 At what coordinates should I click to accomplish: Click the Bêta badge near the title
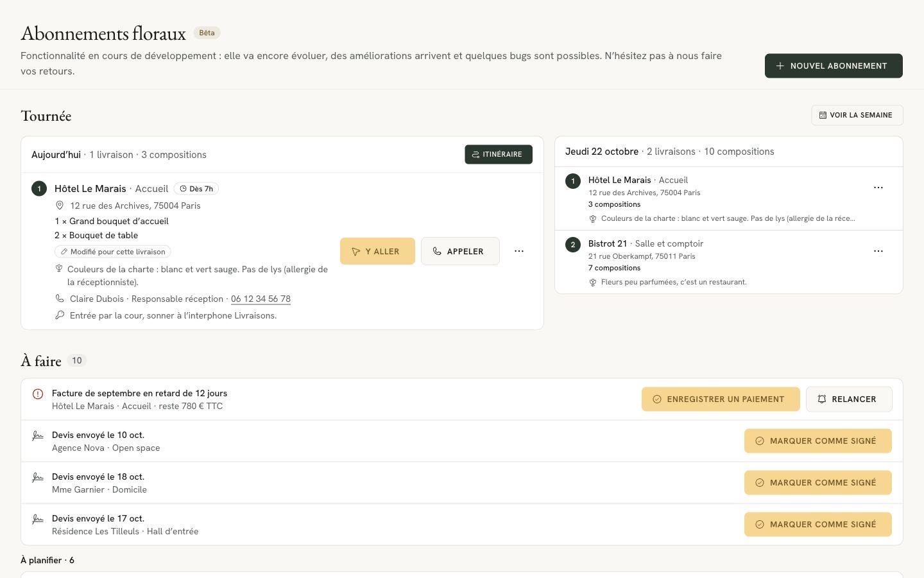[x=207, y=33]
